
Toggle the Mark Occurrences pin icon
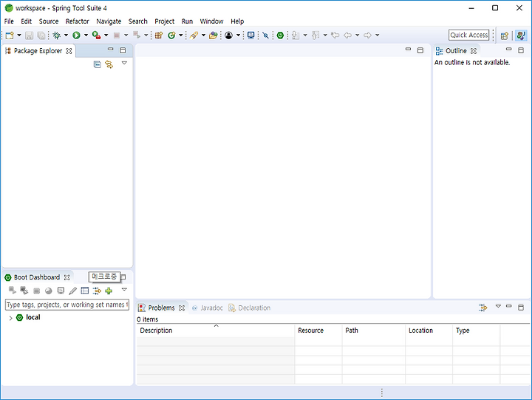pos(266,35)
